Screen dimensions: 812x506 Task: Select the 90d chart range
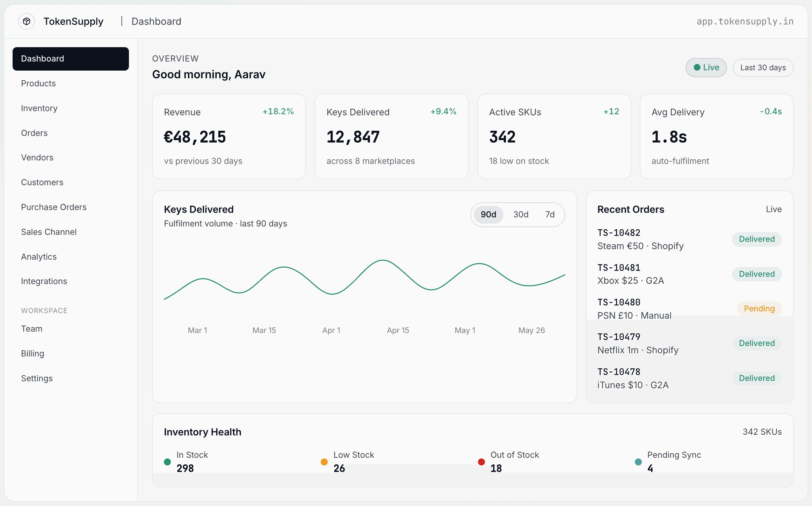click(488, 214)
